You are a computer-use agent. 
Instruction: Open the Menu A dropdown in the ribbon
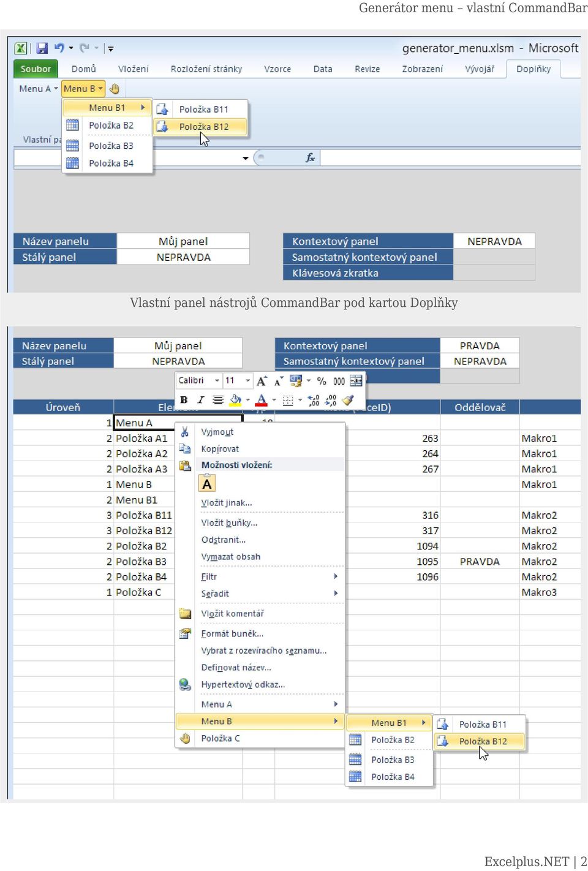(39, 89)
